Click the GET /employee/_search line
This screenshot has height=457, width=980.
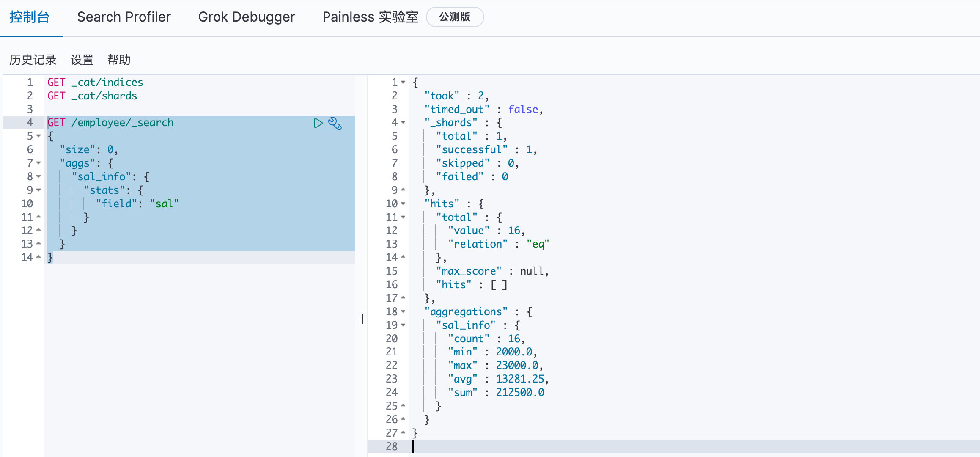click(x=110, y=122)
